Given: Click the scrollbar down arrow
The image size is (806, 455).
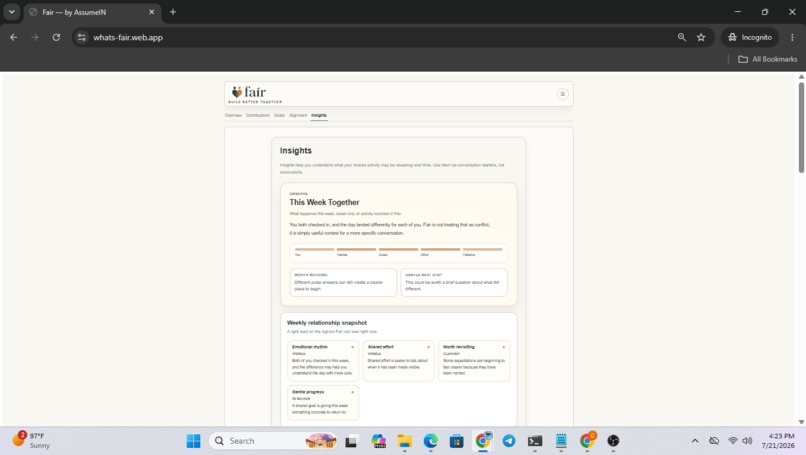Looking at the screenshot, I should tap(801, 422).
